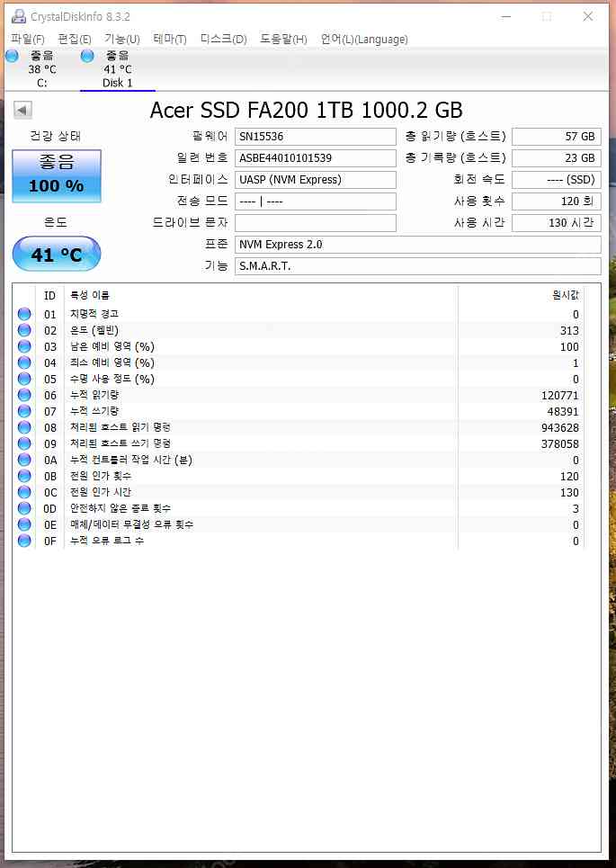The height and width of the screenshot is (868, 616).
Task: Click the status icon for attribute 0B
Action: click(x=24, y=476)
